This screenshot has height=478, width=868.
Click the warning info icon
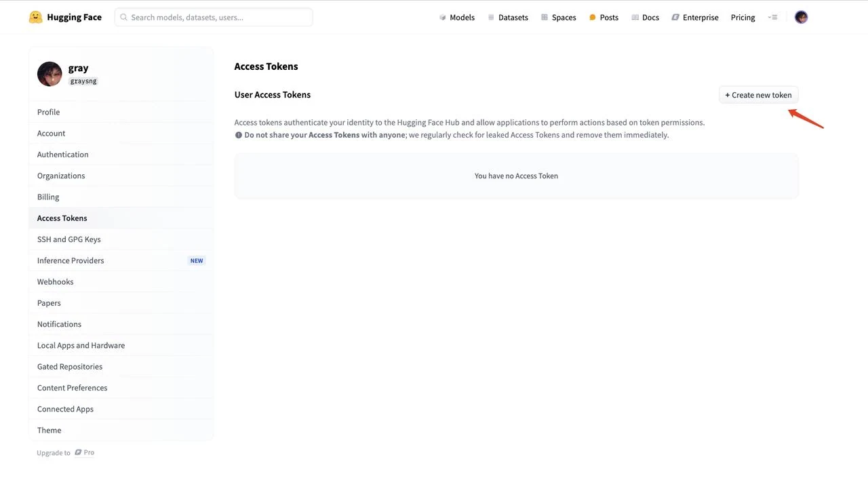click(238, 135)
